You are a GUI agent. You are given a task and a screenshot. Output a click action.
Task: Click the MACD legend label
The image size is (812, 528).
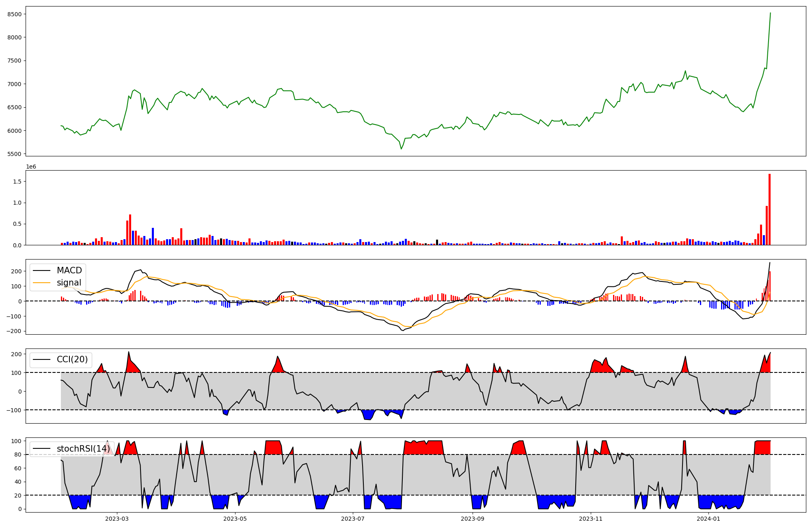pyautogui.click(x=69, y=270)
